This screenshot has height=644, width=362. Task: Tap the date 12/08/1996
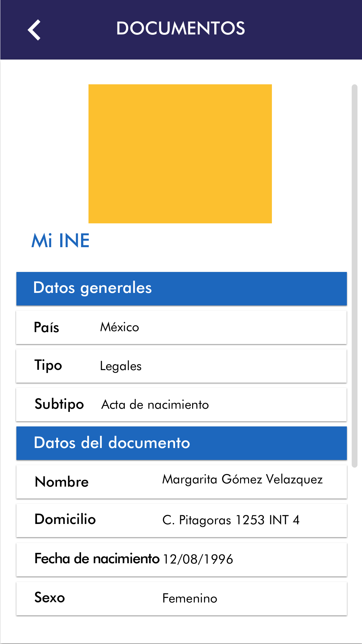coord(198,559)
